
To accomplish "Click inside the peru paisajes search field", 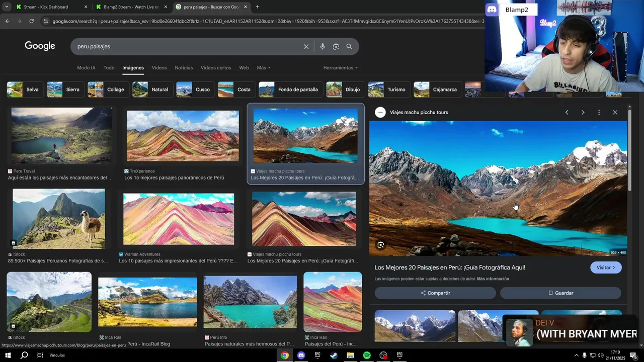I will click(x=186, y=46).
